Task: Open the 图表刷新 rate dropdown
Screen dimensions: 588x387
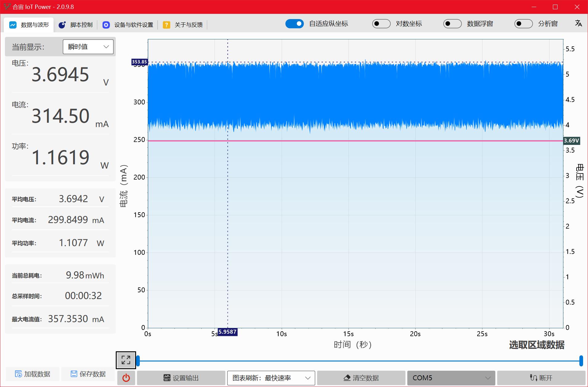Action: pos(271,378)
